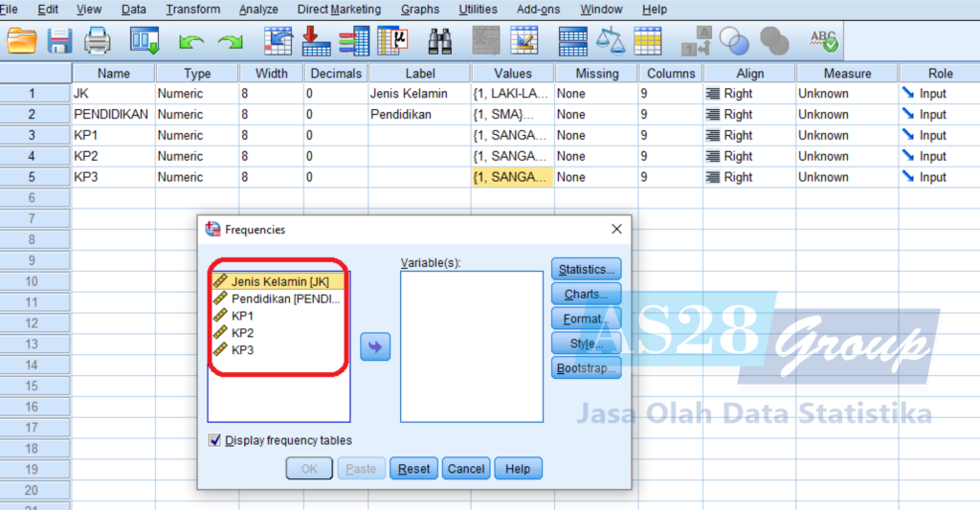Toggle the Display frequency tables checkbox

(x=215, y=441)
